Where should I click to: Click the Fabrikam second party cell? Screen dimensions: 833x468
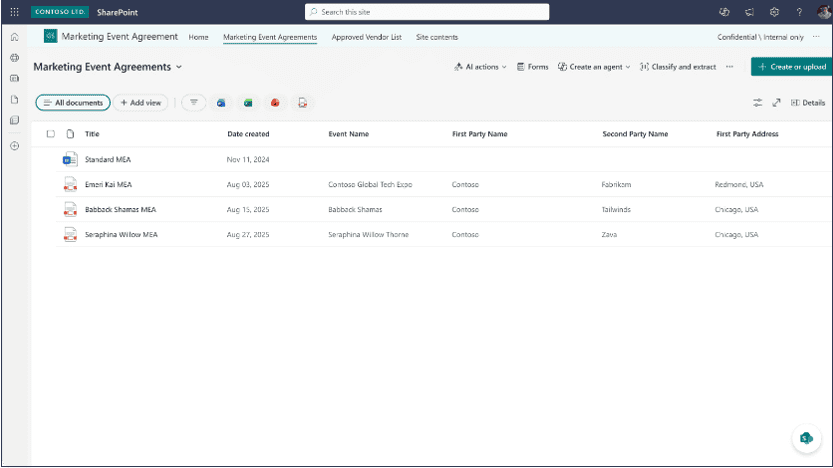click(616, 184)
